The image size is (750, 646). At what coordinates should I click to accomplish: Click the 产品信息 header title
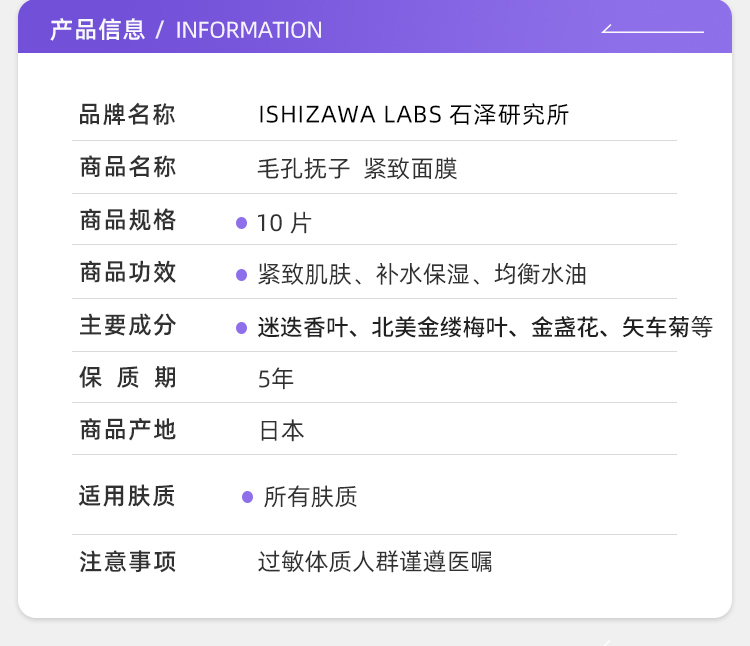click(97, 30)
